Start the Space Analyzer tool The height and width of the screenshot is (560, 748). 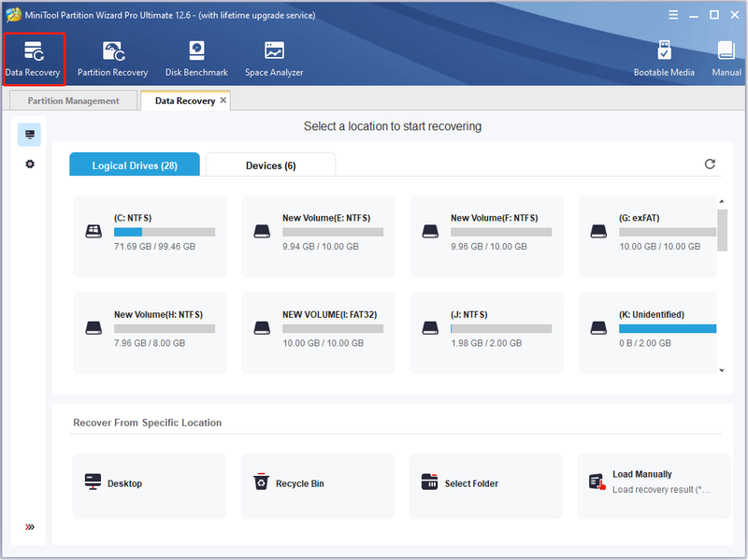coord(274,59)
